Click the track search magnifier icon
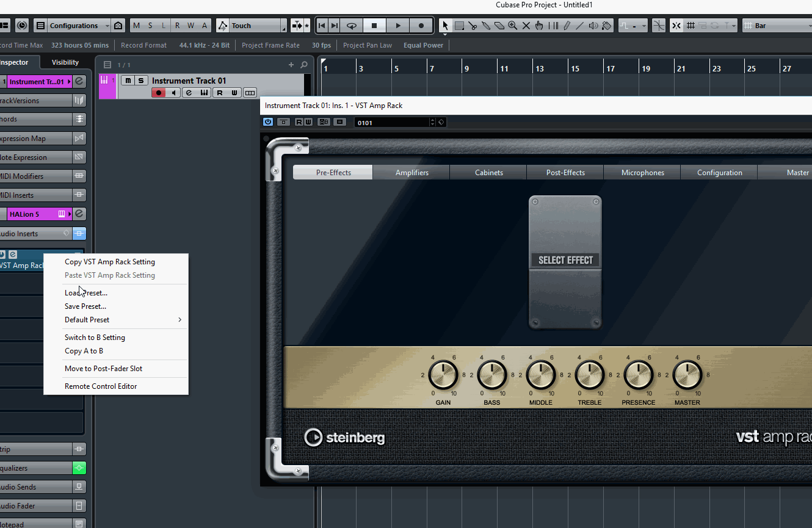This screenshot has width=812, height=528. pos(304,65)
